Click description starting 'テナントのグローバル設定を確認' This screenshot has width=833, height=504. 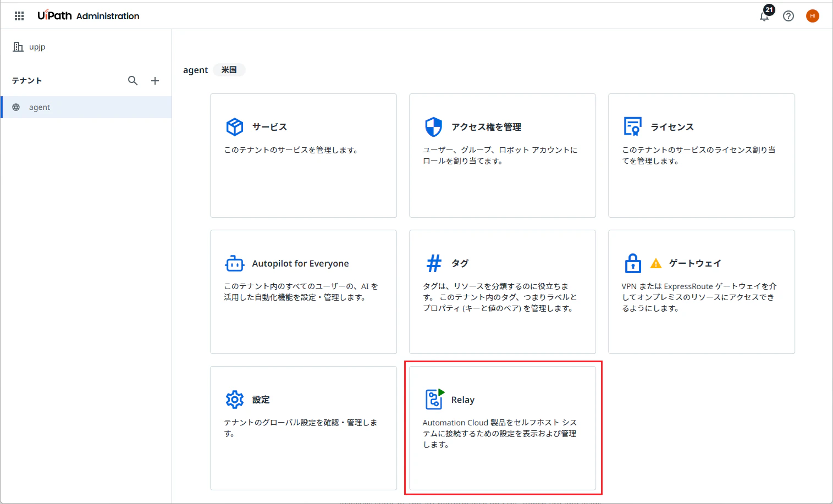click(301, 428)
